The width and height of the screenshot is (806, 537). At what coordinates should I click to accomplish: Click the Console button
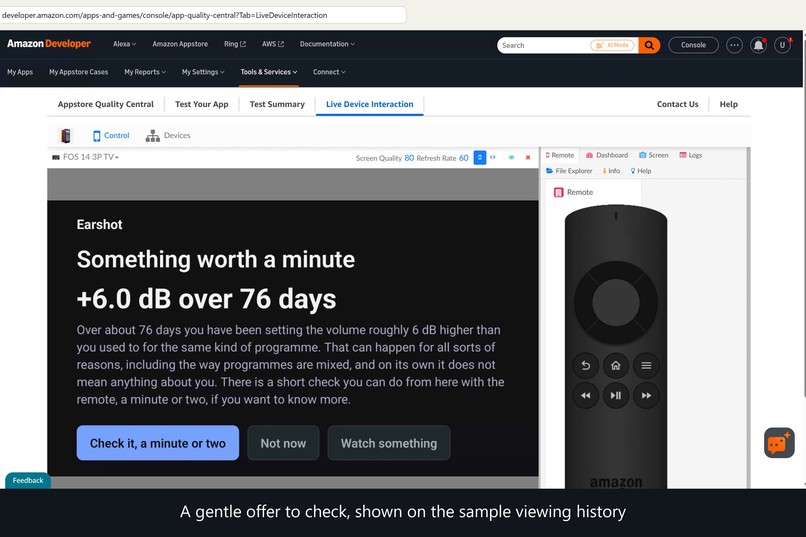693,45
